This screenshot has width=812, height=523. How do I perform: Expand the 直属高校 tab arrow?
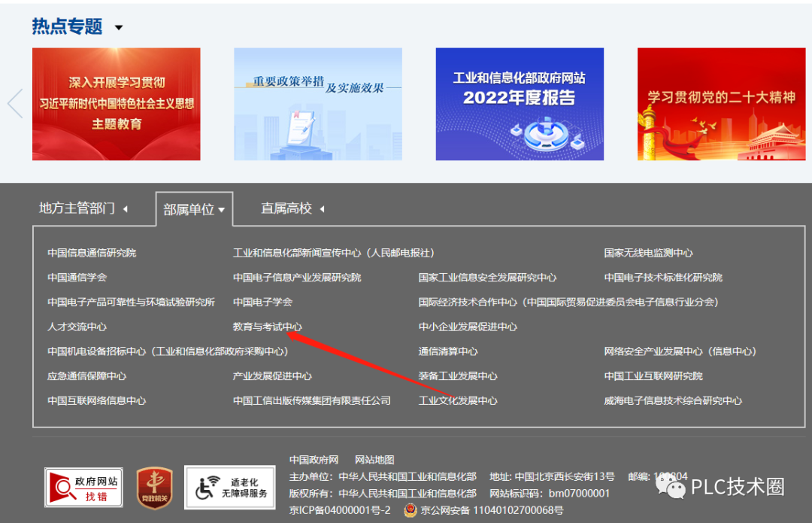click(x=322, y=209)
